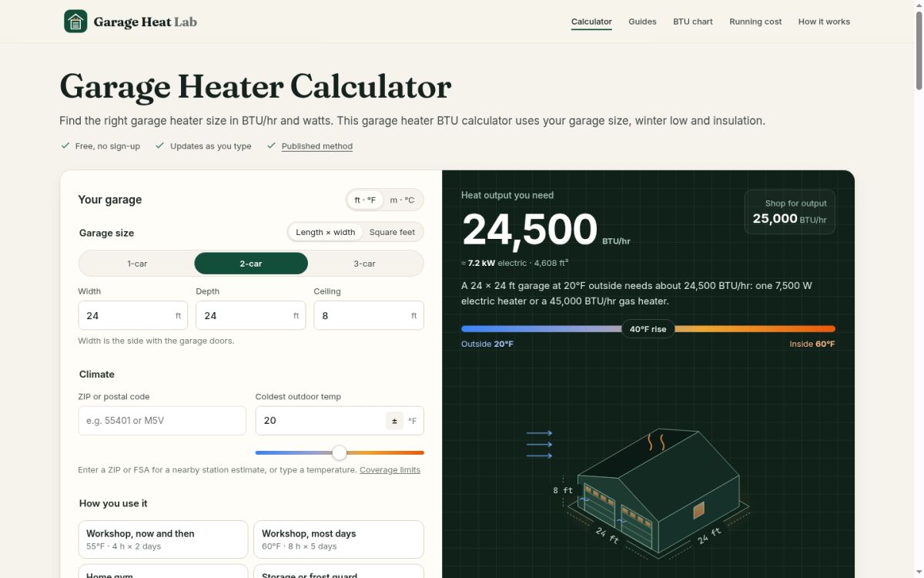The height and width of the screenshot is (578, 924).
Task: Click the ± sign toggle in temperature field
Action: [394, 421]
